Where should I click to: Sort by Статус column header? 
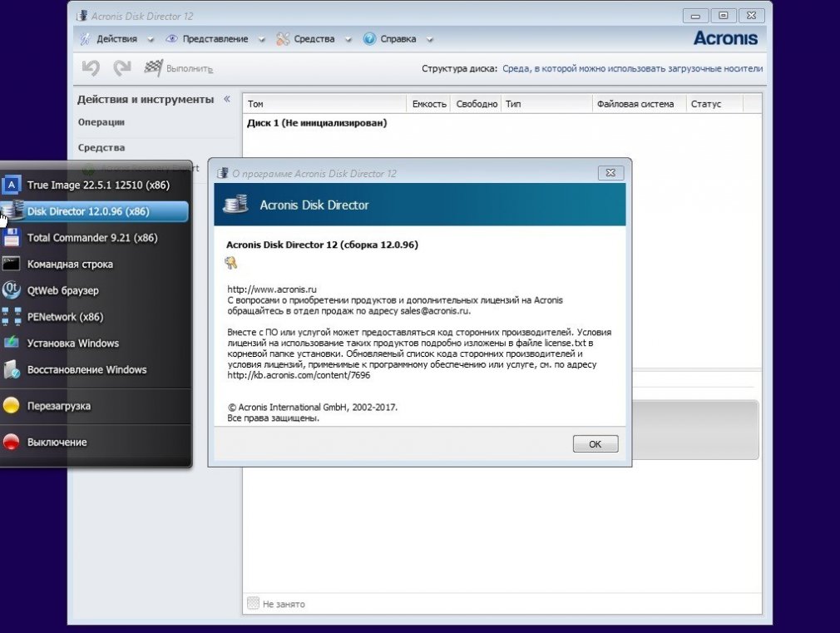pos(714,104)
